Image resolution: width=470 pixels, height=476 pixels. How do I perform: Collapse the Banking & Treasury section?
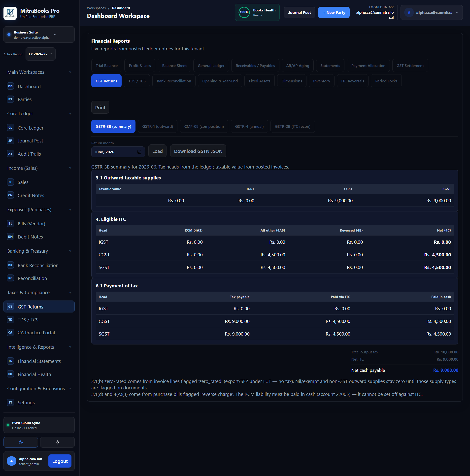pos(39,251)
